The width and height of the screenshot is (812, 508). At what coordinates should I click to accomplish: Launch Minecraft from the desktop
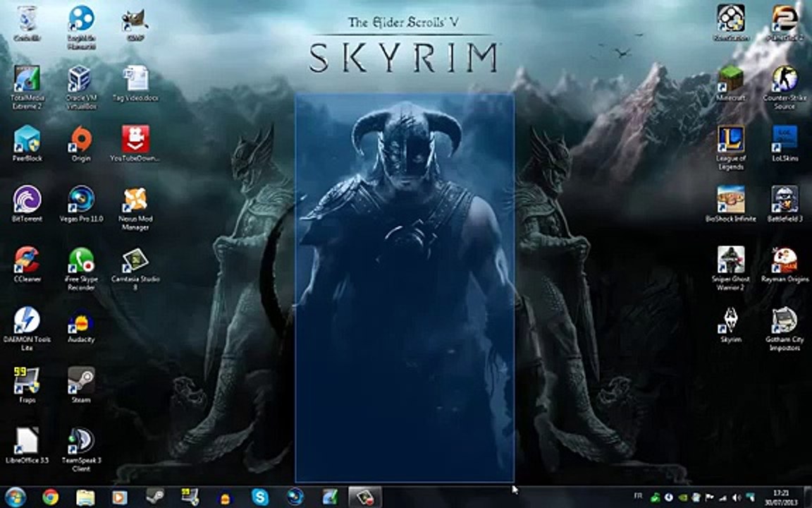point(731,83)
